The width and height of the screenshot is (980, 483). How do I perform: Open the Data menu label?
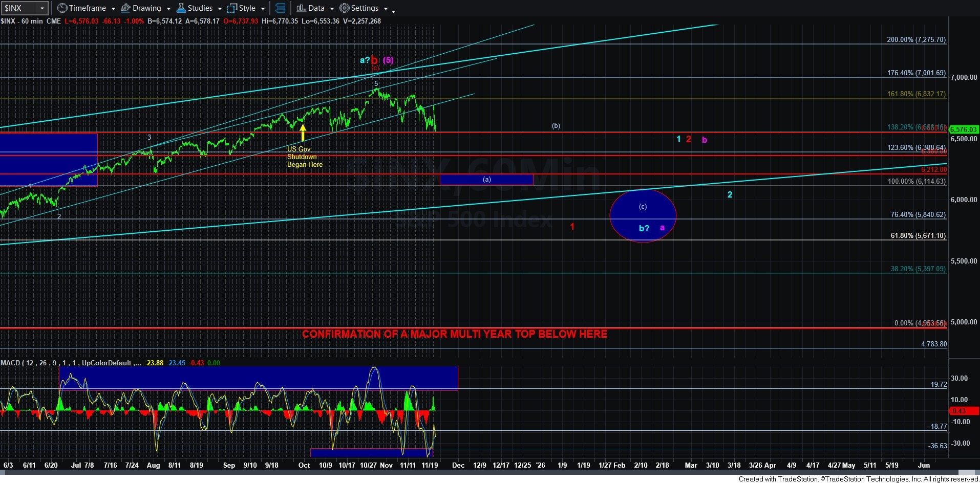click(316, 8)
